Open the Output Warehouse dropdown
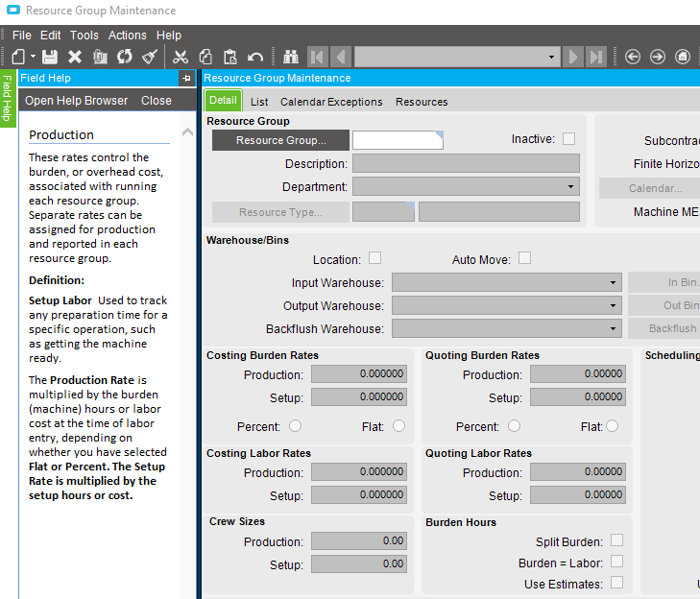 (613, 306)
